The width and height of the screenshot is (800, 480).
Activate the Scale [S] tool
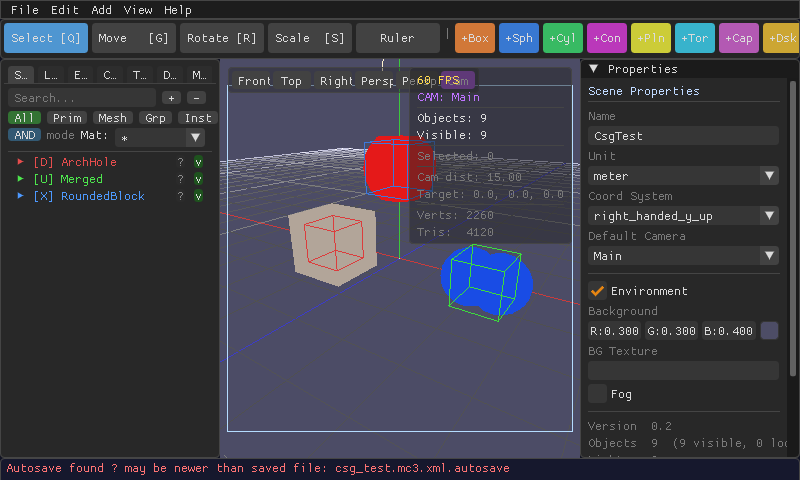(x=310, y=38)
